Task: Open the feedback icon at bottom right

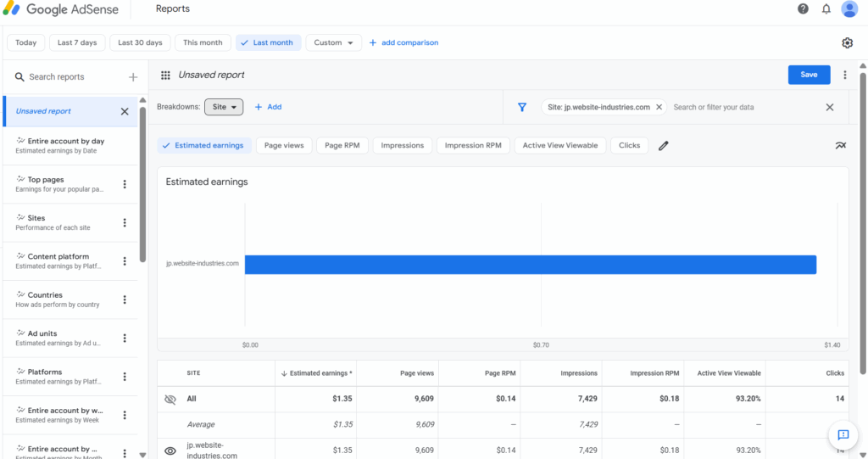Action: (x=843, y=435)
